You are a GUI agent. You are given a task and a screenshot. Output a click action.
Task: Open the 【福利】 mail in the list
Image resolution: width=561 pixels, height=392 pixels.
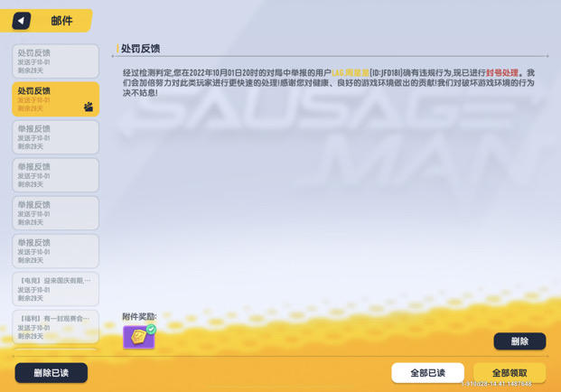(x=55, y=327)
